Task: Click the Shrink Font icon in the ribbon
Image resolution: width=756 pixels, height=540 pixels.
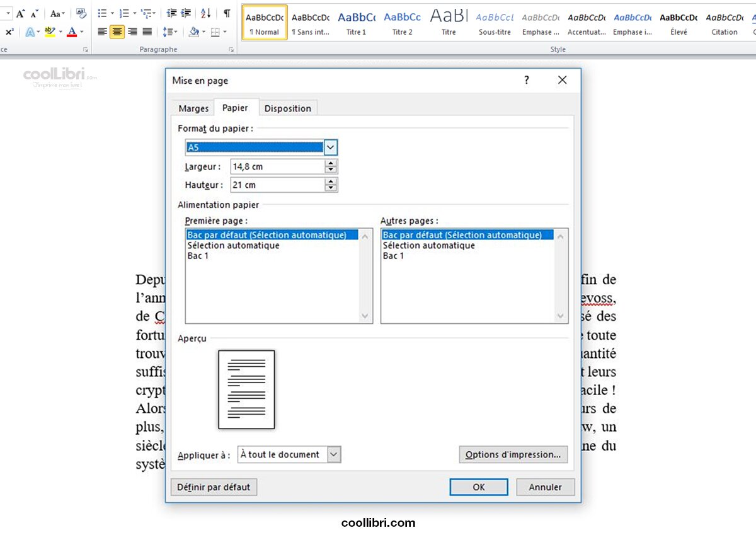Action: coord(35,13)
